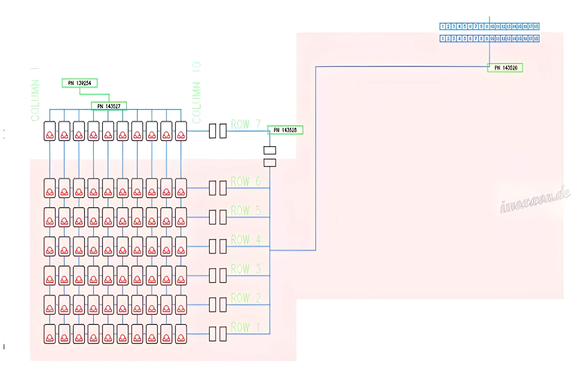Image resolution: width=588 pixels, height=381 pixels.
Task: Click the upper stacked box below Row 7 label
Action: (269, 150)
